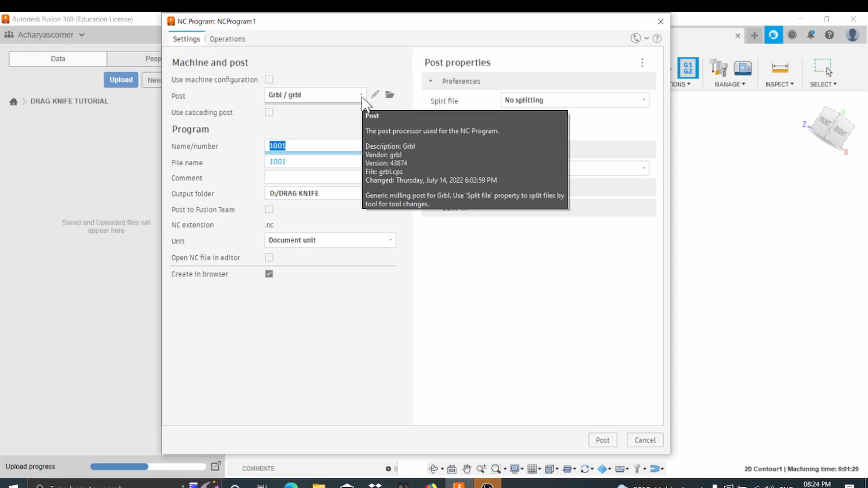868x488 pixels.
Task: Click the Post button to generate NC
Action: point(603,441)
